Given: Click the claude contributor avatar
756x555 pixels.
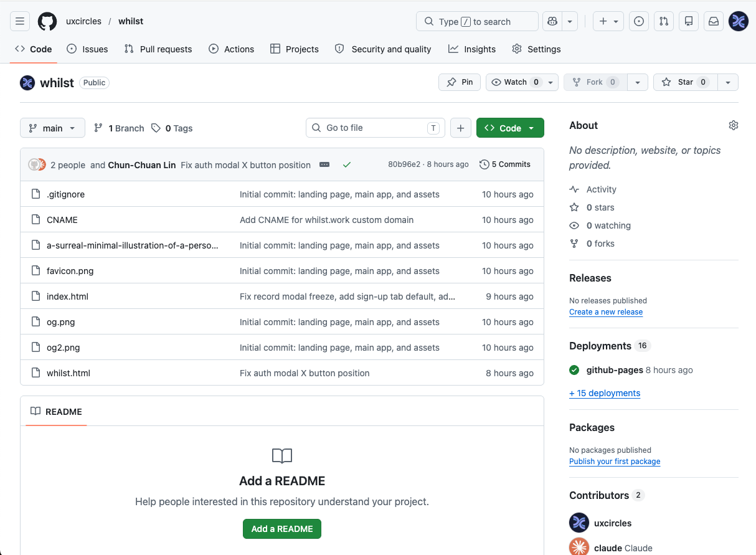Looking at the screenshot, I should 579,548.
